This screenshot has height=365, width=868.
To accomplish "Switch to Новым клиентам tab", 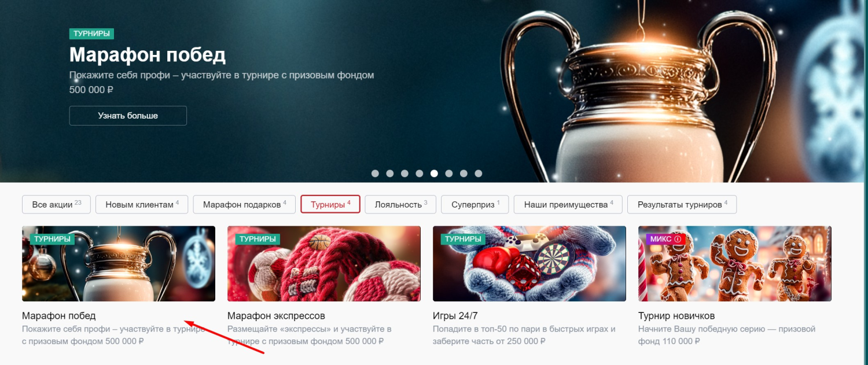I will (x=142, y=204).
